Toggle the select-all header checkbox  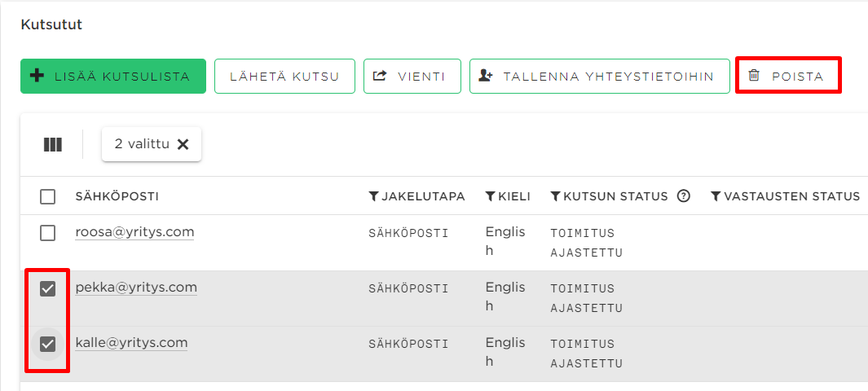[48, 196]
